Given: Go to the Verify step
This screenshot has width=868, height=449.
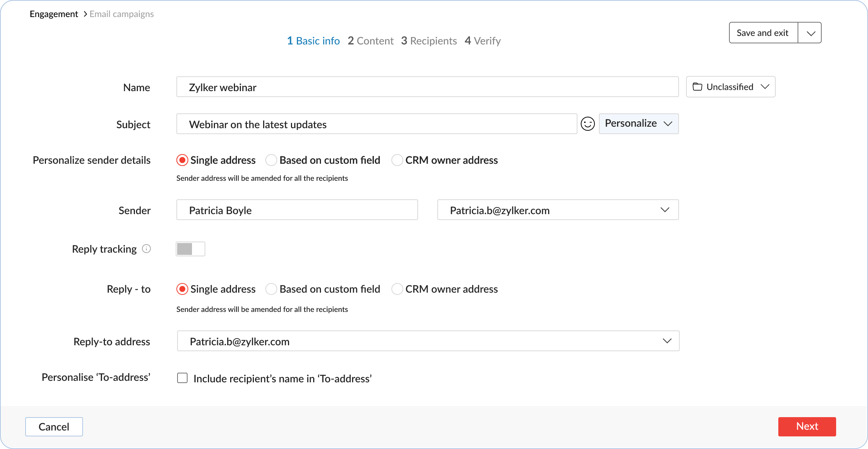Looking at the screenshot, I should click(x=483, y=41).
